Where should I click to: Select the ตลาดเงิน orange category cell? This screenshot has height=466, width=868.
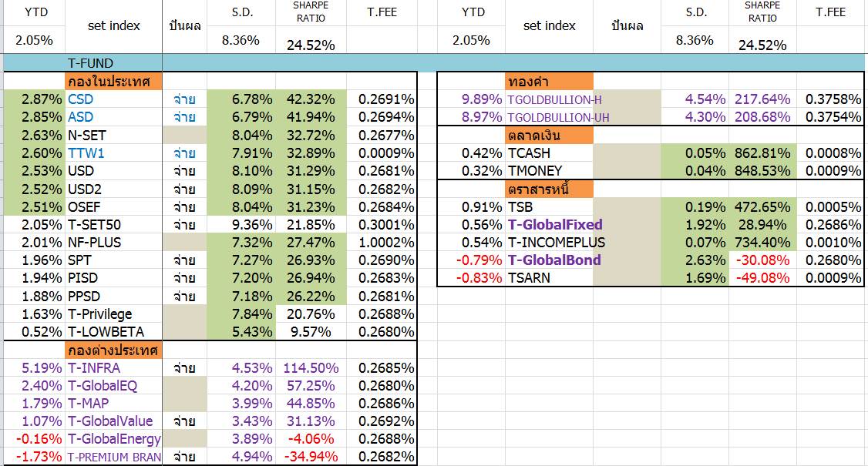pyautogui.click(x=549, y=135)
